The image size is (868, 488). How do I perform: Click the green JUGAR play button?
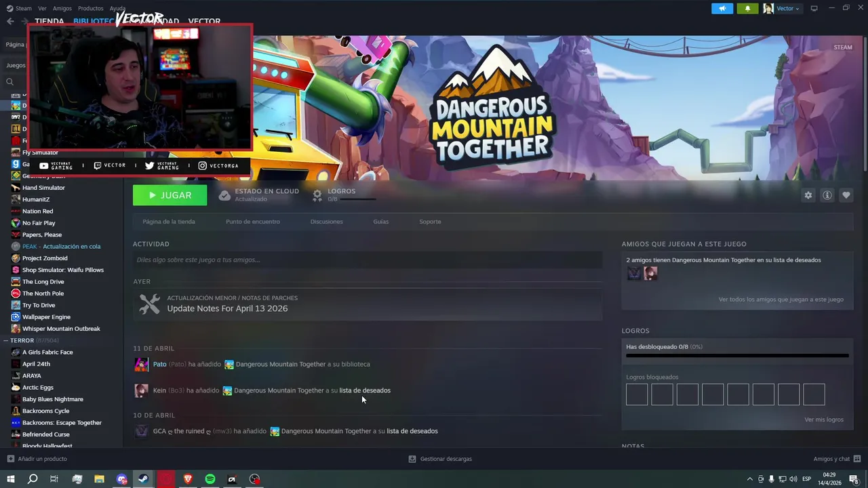tap(170, 195)
